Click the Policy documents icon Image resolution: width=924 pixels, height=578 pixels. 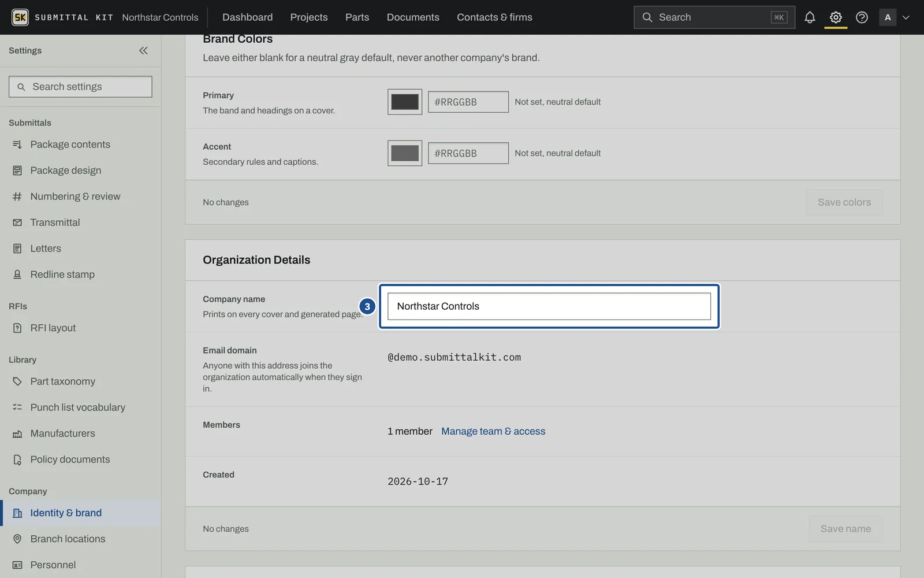pos(17,460)
